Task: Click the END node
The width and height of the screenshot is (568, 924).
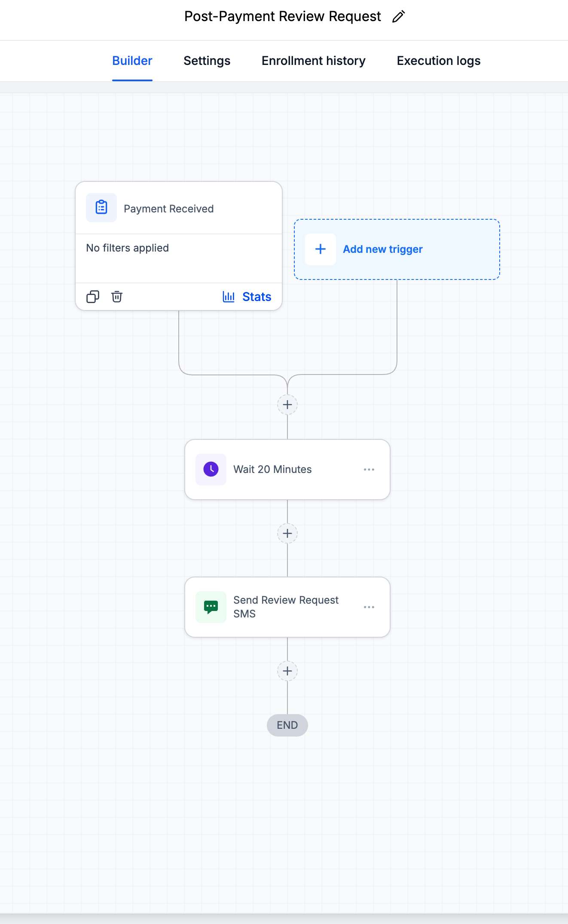Action: [287, 725]
